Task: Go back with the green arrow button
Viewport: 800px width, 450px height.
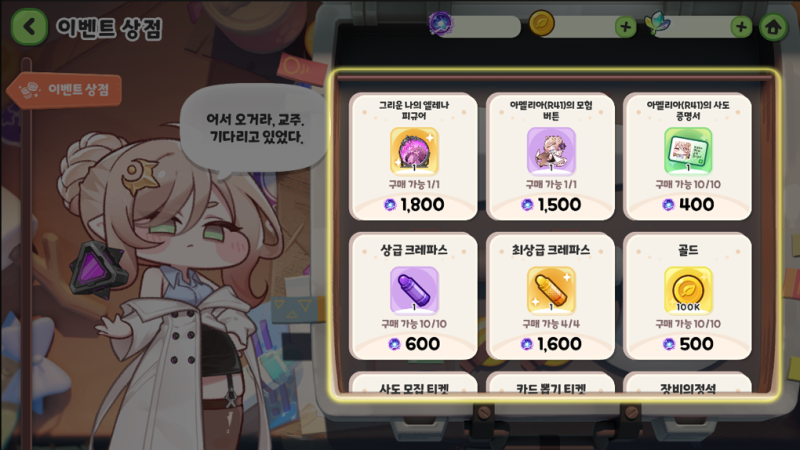Action: [29, 27]
